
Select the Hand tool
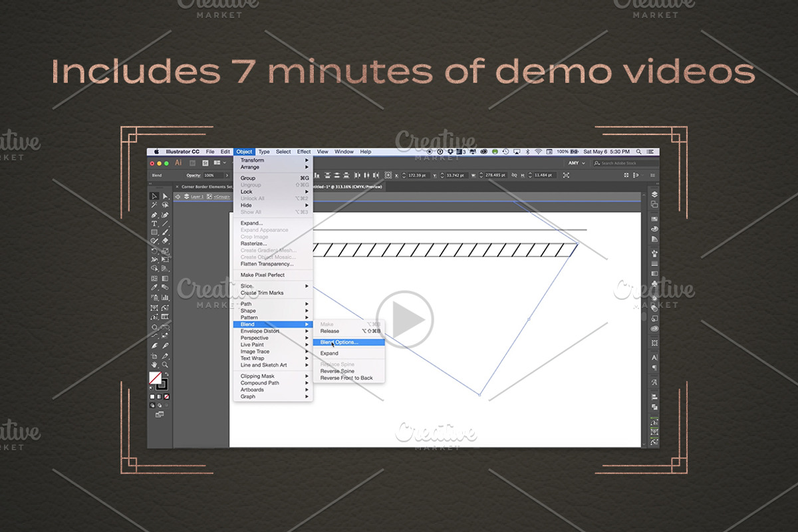click(x=154, y=364)
